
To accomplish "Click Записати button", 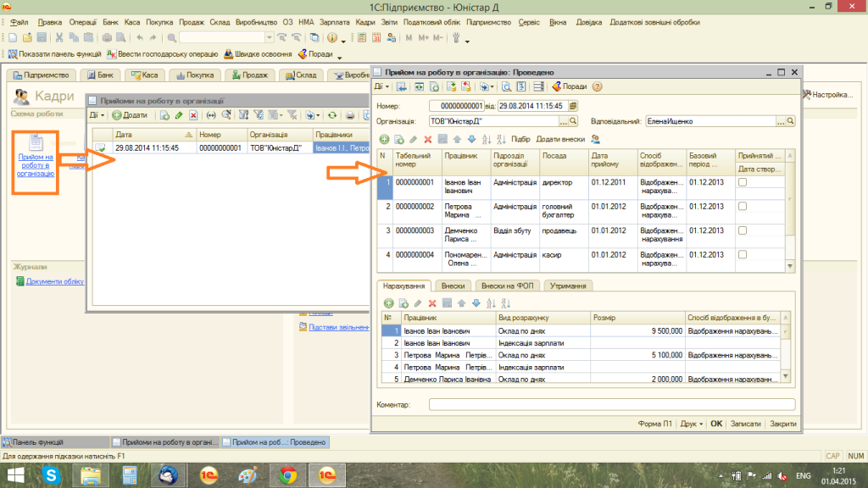I will (746, 424).
